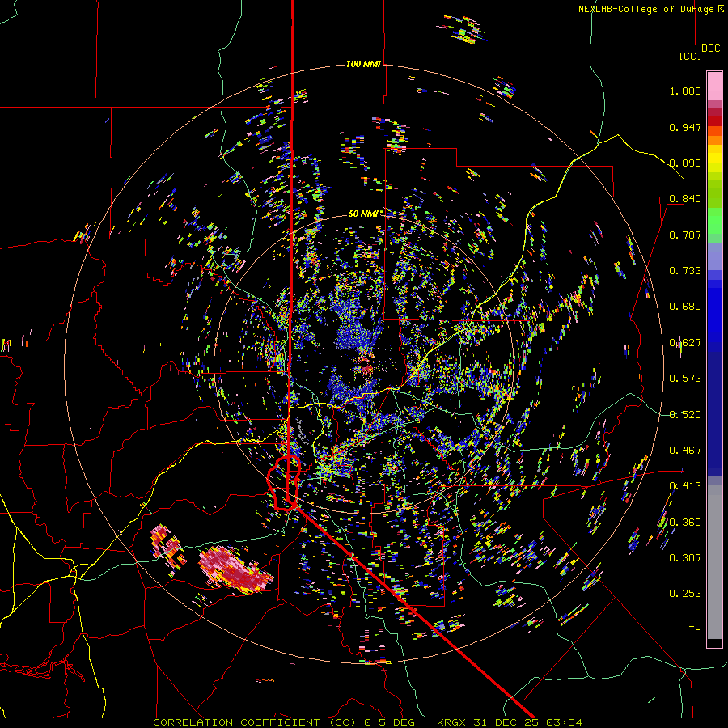Image resolution: width=728 pixels, height=728 pixels.
Task: Click the 0.947 value on the color scale
Action: 685,127
